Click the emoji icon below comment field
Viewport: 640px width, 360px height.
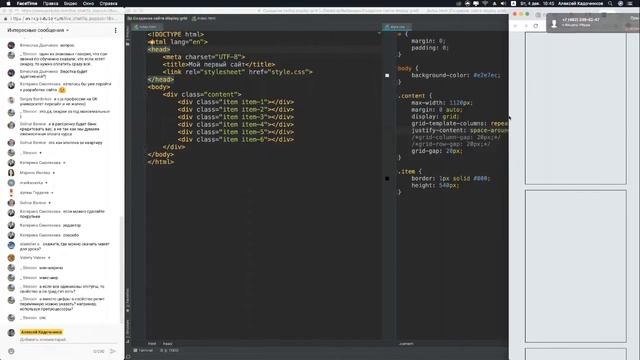tap(11, 351)
